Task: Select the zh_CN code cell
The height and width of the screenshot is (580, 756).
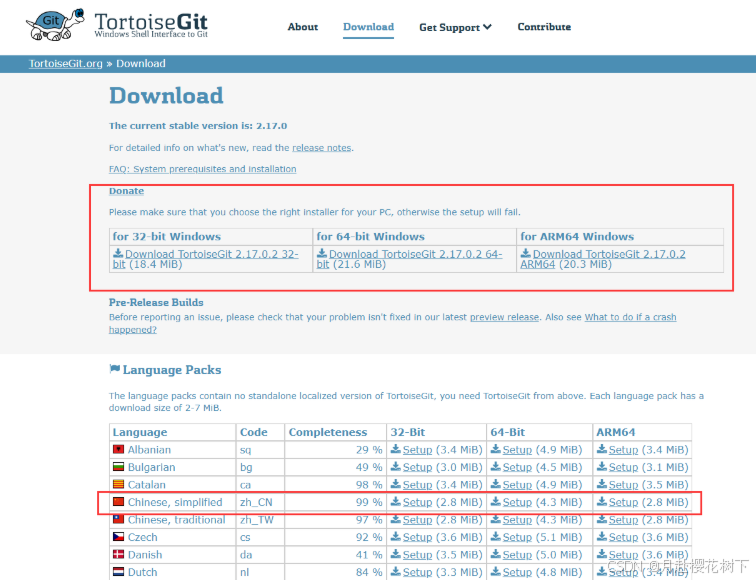Action: 260,502
